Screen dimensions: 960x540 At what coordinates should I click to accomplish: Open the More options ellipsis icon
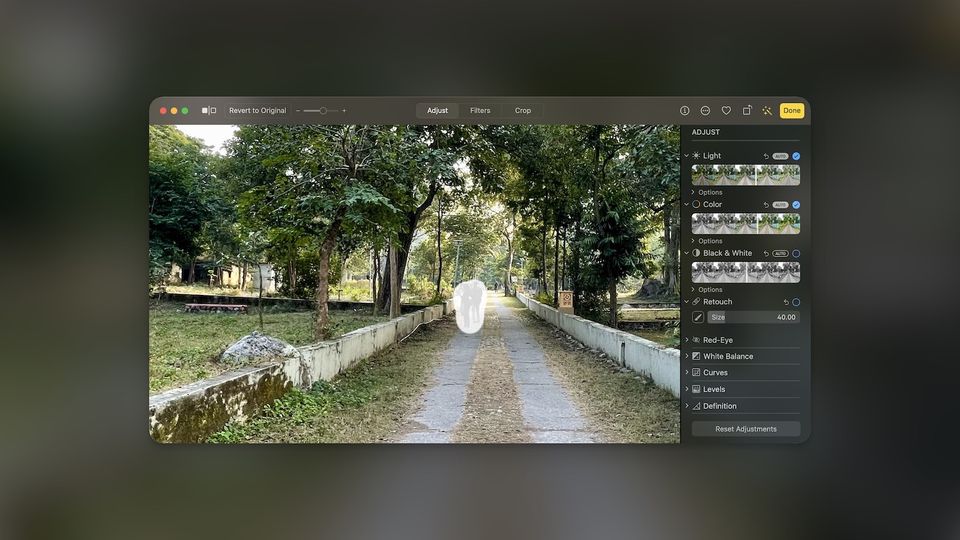pos(705,111)
